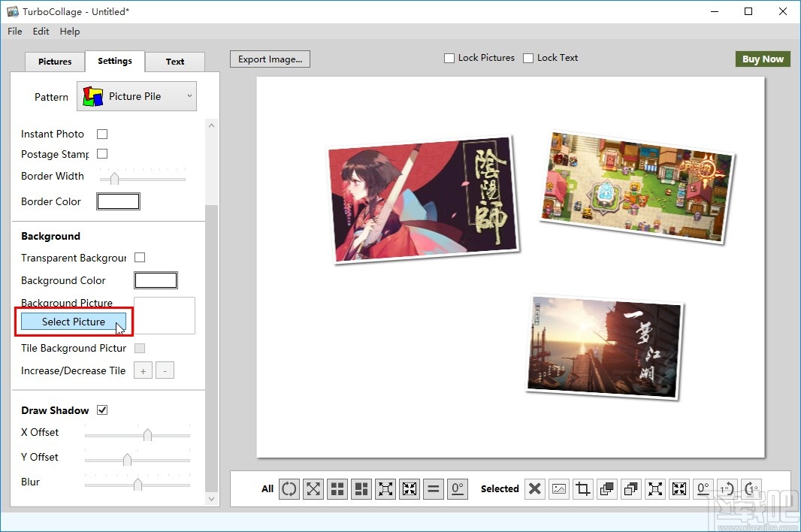The height and width of the screenshot is (532, 801).
Task: Open the Pattern dropdown showing Picture Pile
Action: click(136, 96)
